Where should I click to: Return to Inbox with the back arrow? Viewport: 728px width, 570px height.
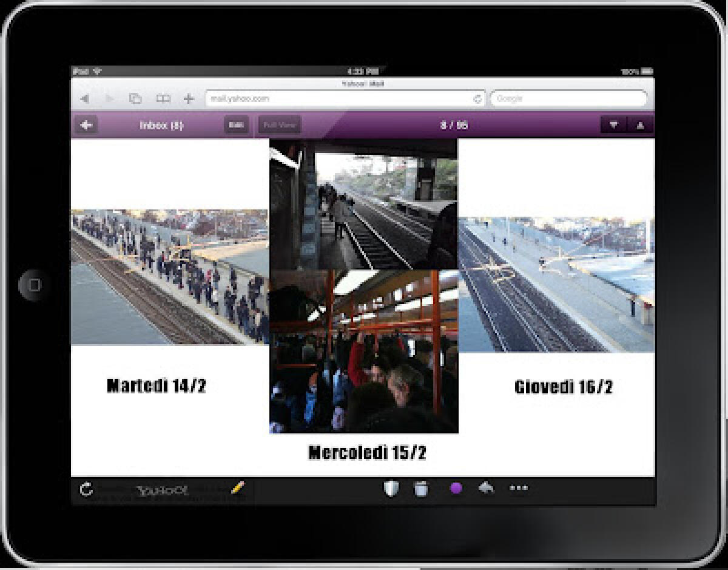[x=87, y=126]
